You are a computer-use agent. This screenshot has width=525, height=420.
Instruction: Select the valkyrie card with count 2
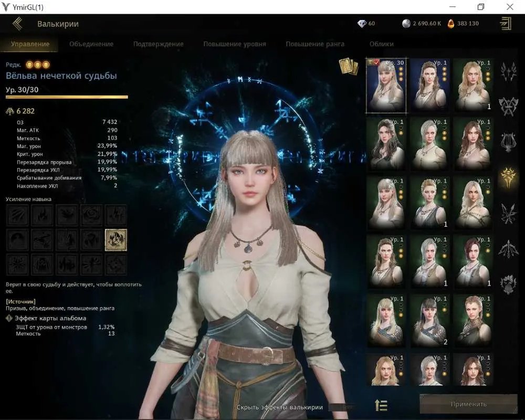point(429,321)
